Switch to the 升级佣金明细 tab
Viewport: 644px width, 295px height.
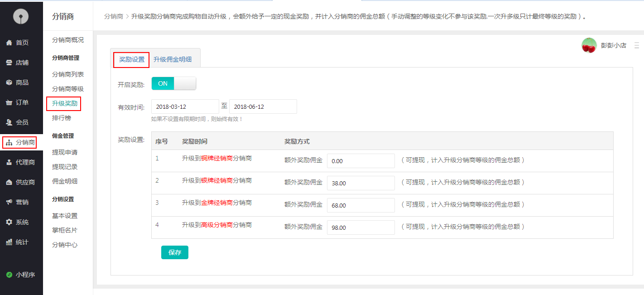pos(172,59)
